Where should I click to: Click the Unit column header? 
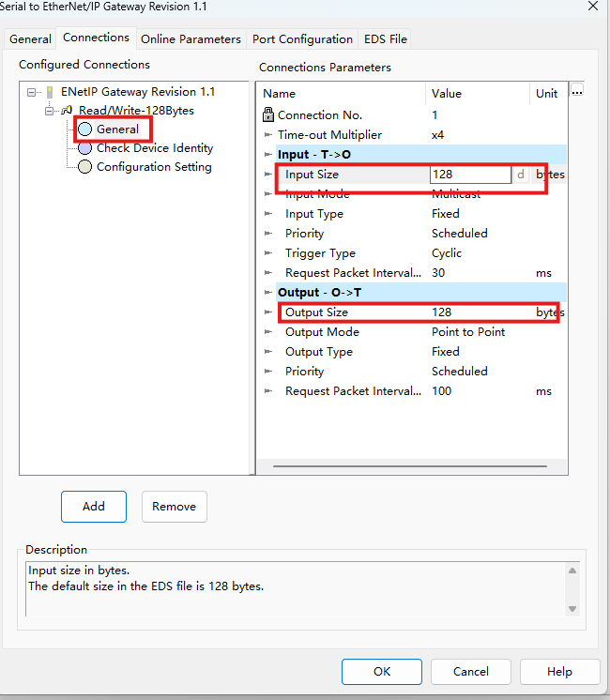click(546, 93)
